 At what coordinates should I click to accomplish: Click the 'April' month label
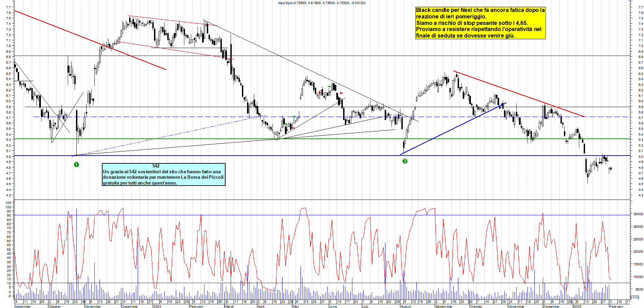pyautogui.click(x=261, y=306)
